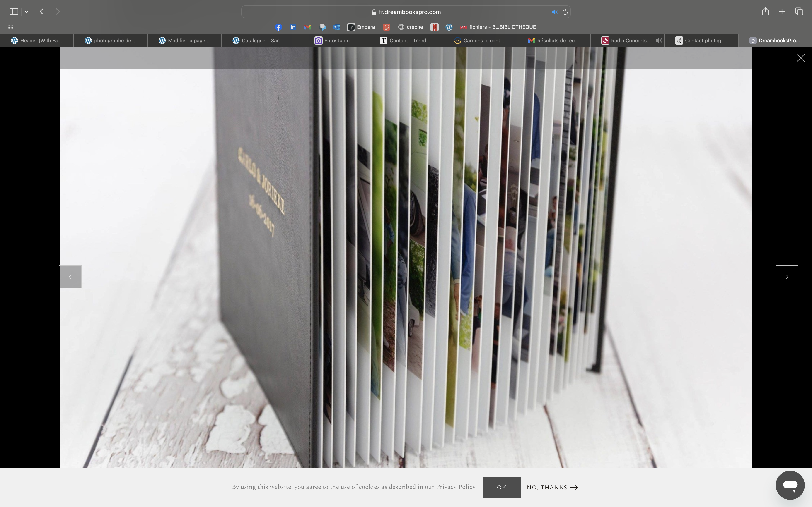Image resolution: width=812 pixels, height=507 pixels.
Task: Switch to the Fotostudio tab
Action: (332, 41)
